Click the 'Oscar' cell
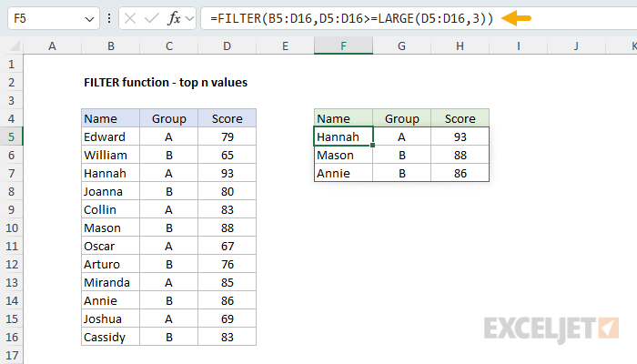The height and width of the screenshot is (364, 637). (110, 247)
